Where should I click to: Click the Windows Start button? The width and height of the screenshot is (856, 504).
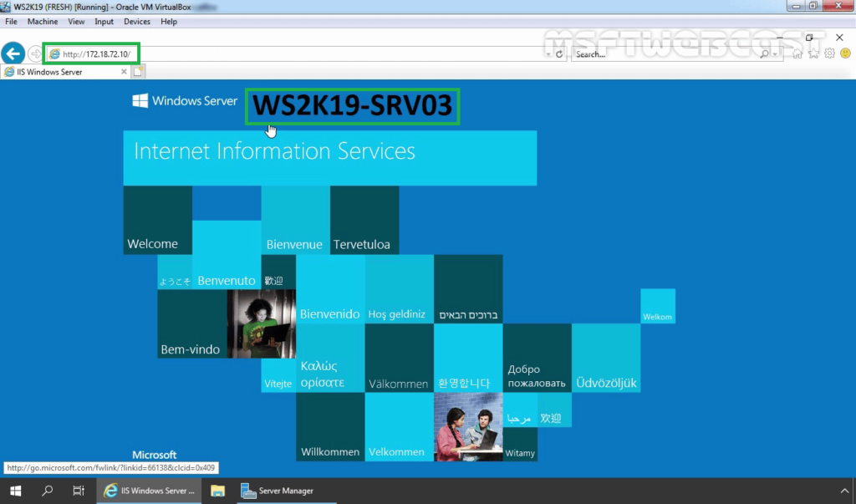click(x=16, y=491)
